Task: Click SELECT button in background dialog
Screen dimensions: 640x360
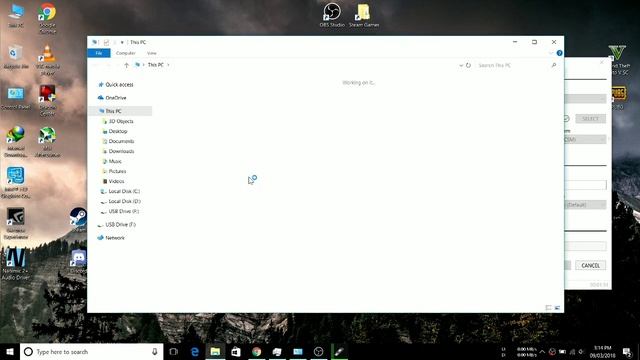Action: point(590,119)
